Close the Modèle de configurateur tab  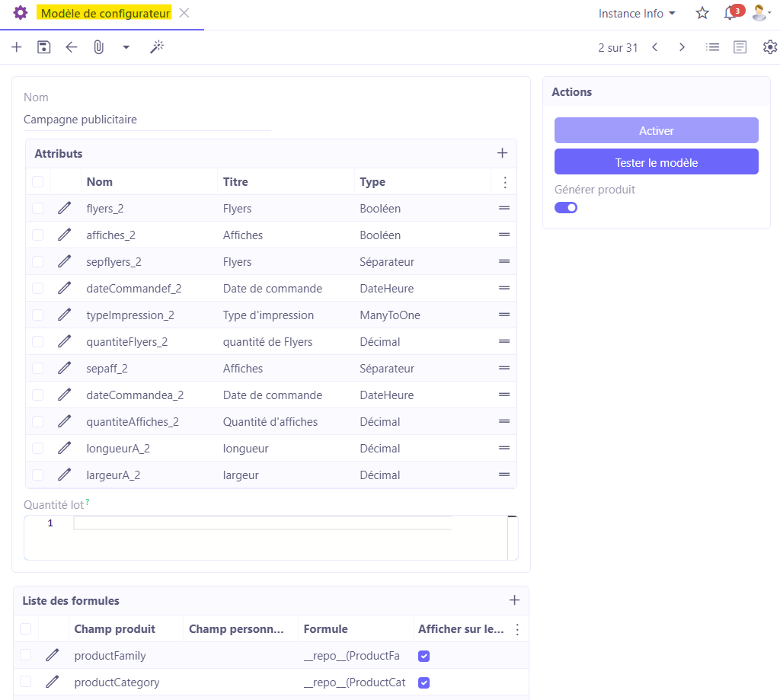tap(184, 13)
